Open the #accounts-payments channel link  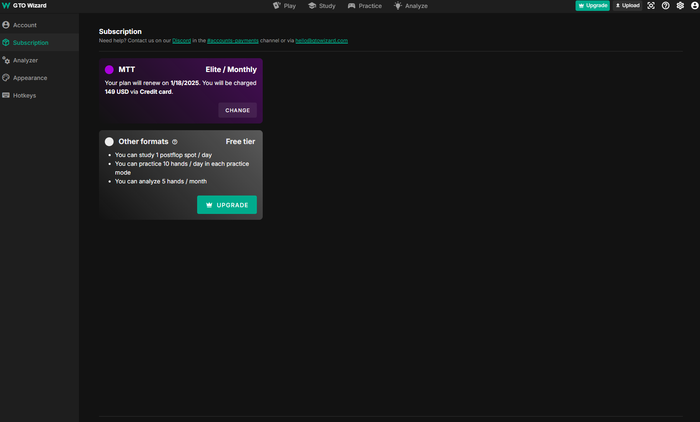tap(233, 41)
